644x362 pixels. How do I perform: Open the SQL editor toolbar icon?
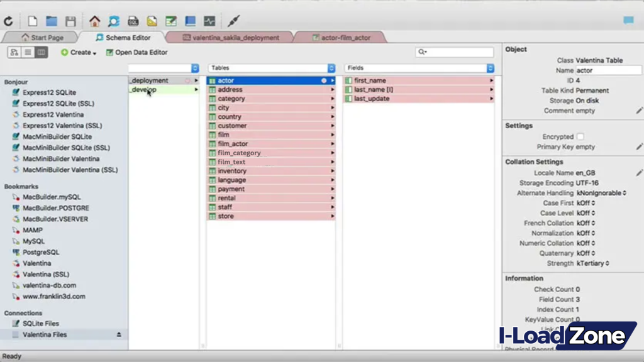133,21
